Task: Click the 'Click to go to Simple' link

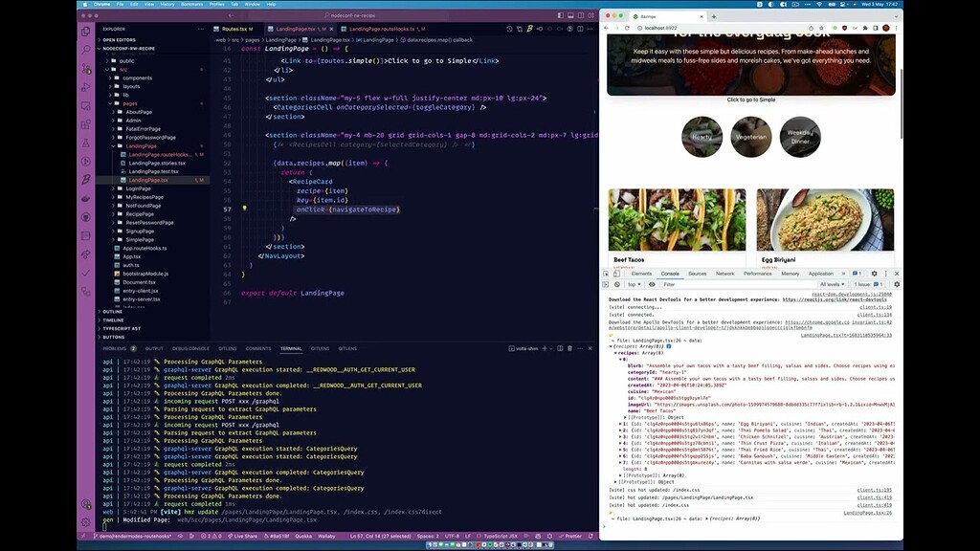Action: [x=751, y=99]
